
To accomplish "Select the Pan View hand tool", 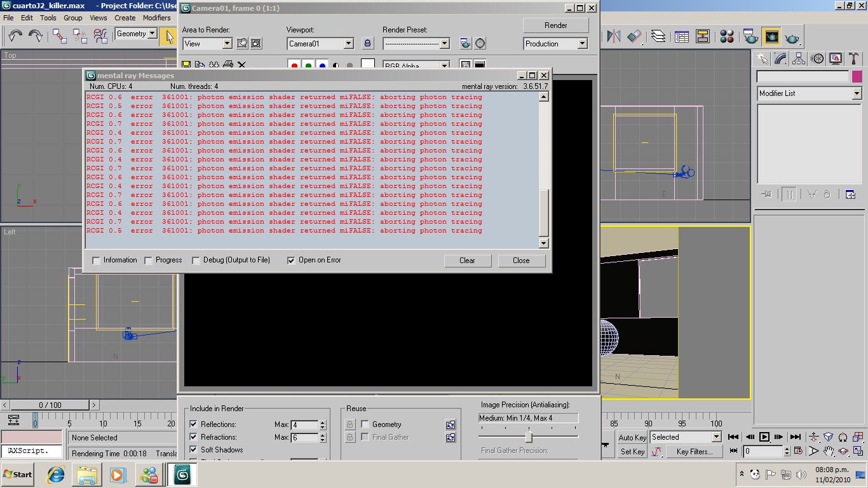I will 829,451.
